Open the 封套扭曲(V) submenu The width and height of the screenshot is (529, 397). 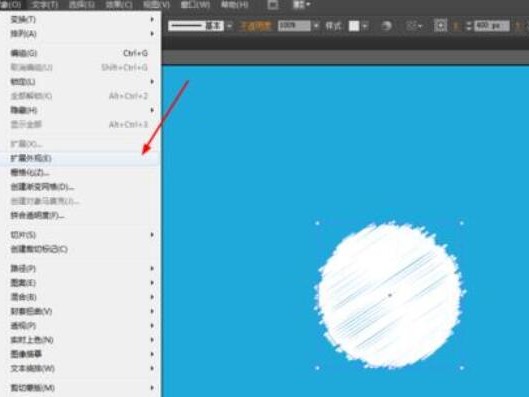80,311
